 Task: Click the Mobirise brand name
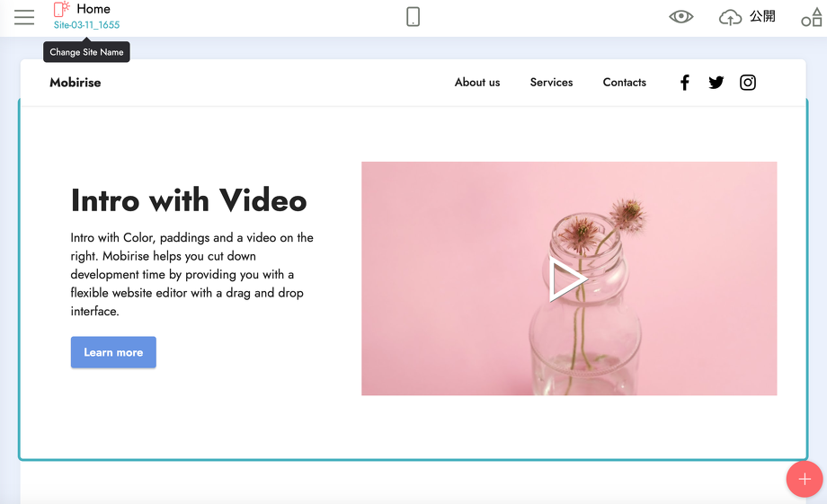point(76,83)
